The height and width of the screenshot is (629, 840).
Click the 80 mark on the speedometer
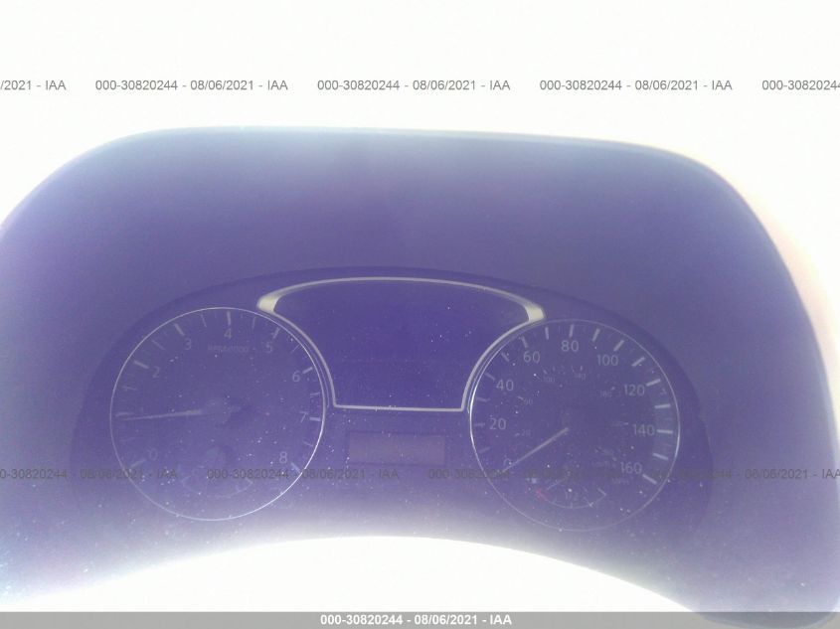[x=570, y=347]
